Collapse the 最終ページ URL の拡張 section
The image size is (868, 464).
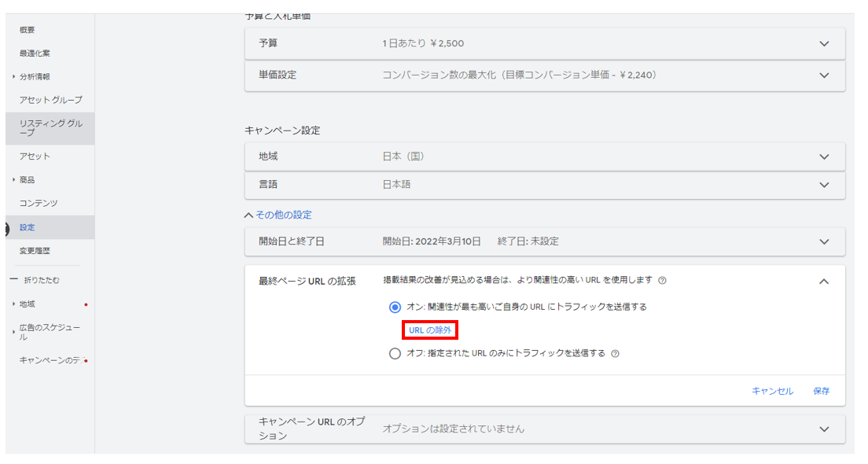(824, 282)
